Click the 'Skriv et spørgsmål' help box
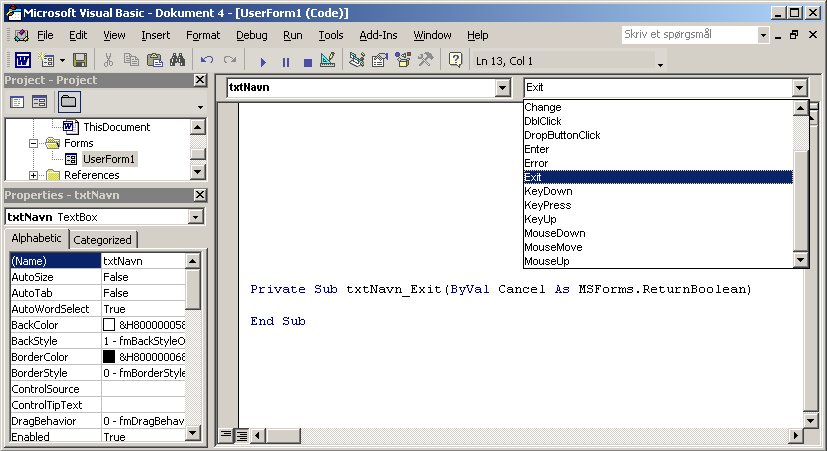The height and width of the screenshot is (451, 827). [689, 34]
